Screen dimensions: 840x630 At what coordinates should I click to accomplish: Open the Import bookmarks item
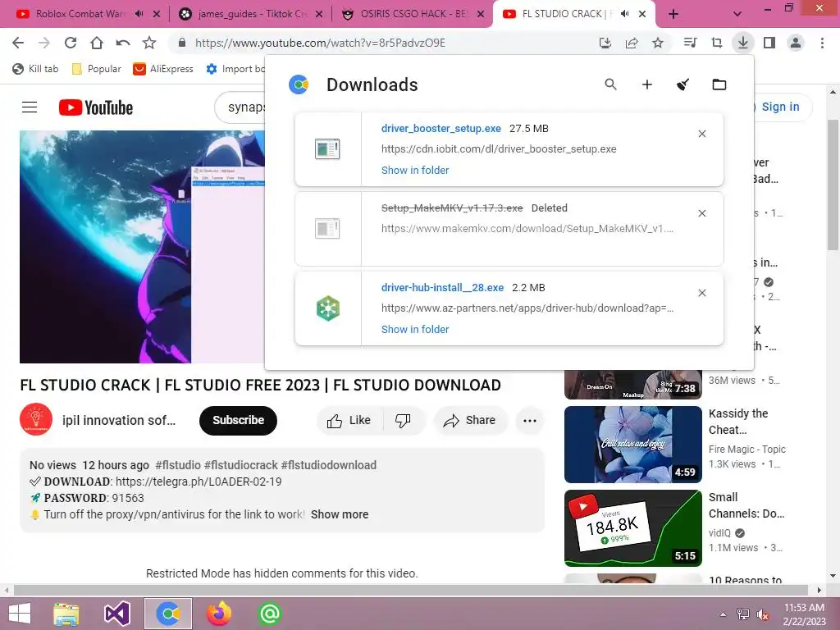pyautogui.click(x=235, y=69)
